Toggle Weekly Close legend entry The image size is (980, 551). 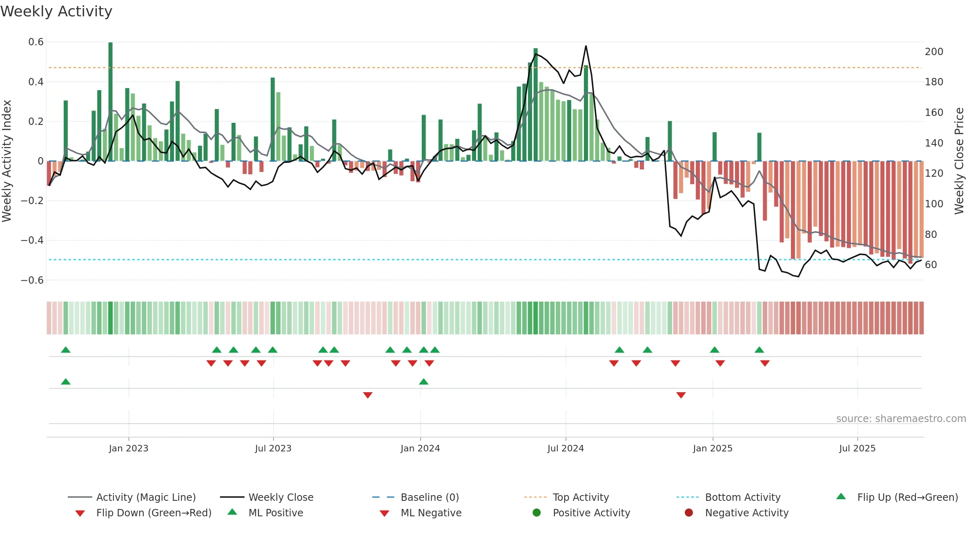(x=267, y=497)
